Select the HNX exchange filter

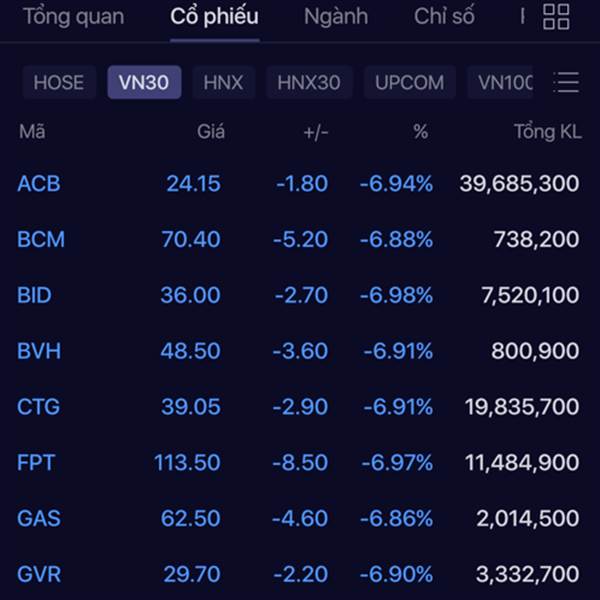(223, 82)
